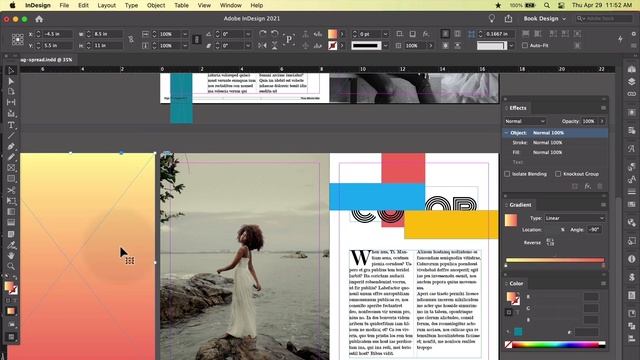Click fill swatch in control bar

(x=333, y=34)
